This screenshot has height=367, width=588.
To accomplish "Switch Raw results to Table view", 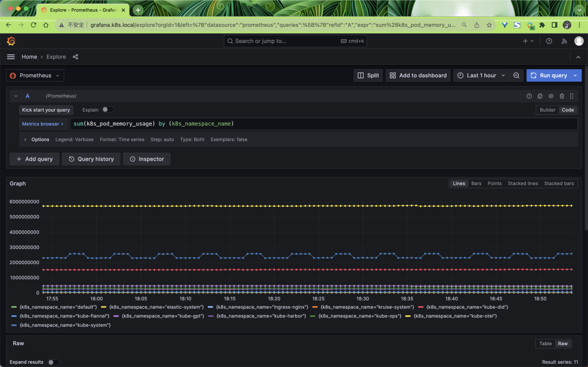I will click(x=545, y=344).
